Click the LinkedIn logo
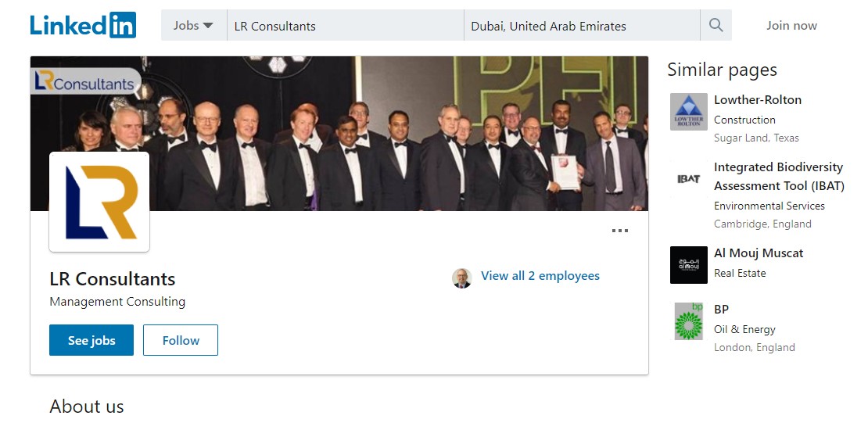Screen dimensions: 868x430 pos(83,25)
